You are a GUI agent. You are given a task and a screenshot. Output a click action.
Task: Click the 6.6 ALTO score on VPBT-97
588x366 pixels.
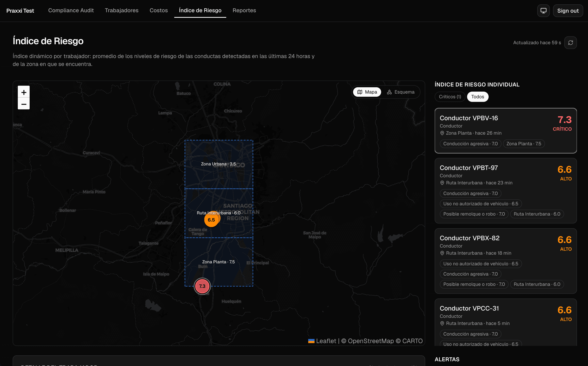coord(564,173)
